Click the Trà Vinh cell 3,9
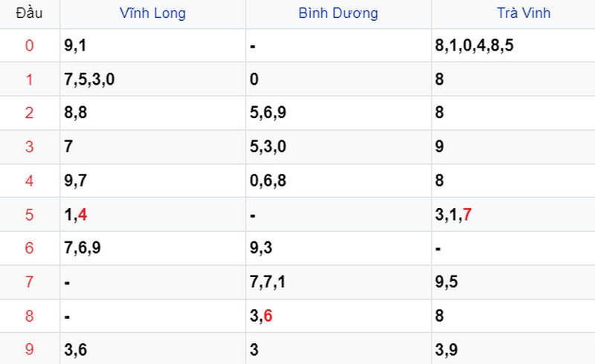595x364 pixels. point(447,349)
